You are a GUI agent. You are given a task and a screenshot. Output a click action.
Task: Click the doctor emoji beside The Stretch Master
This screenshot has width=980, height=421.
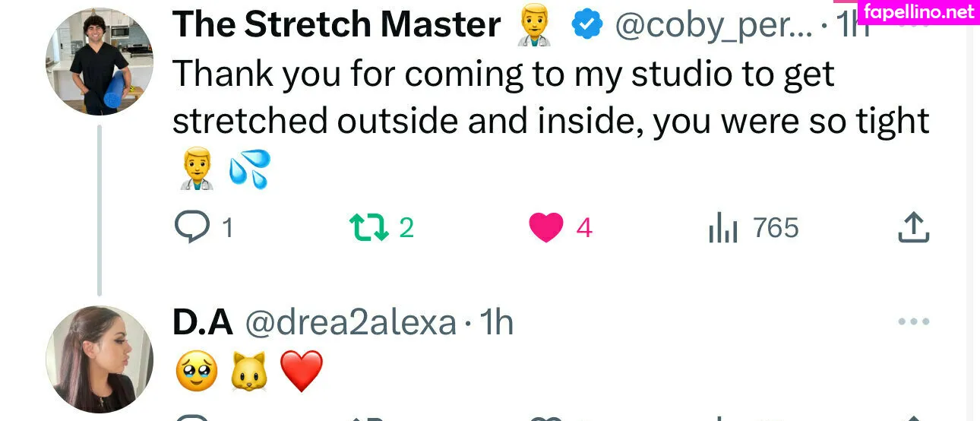[533, 26]
